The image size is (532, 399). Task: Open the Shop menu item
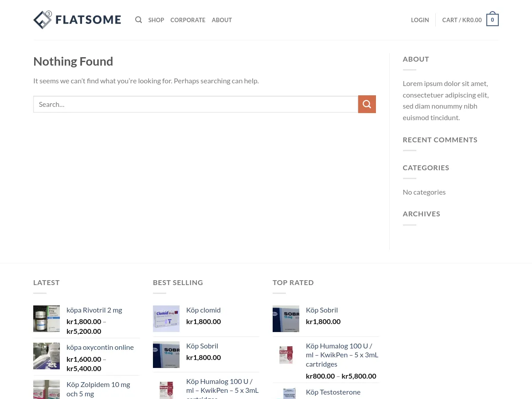pyautogui.click(x=156, y=20)
